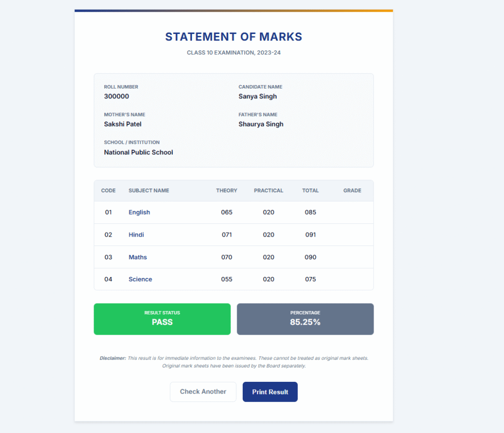504x433 pixels.
Task: Click the green PASS result status box
Action: click(x=162, y=319)
